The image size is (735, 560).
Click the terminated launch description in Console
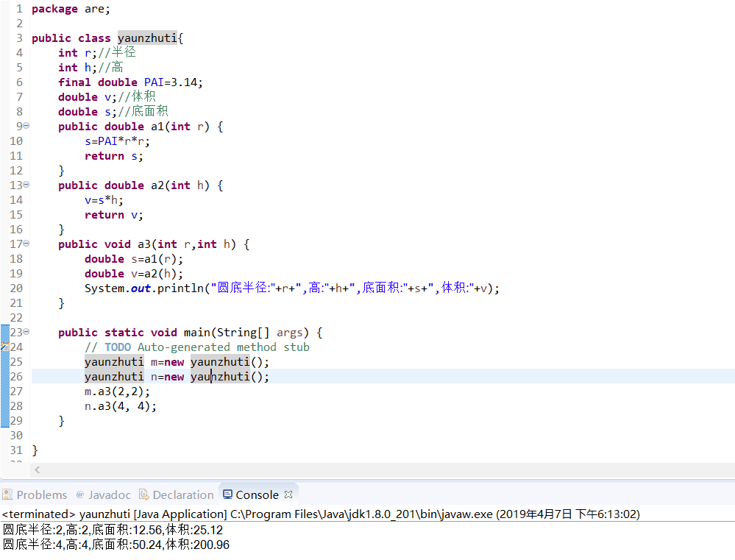pos(321,514)
